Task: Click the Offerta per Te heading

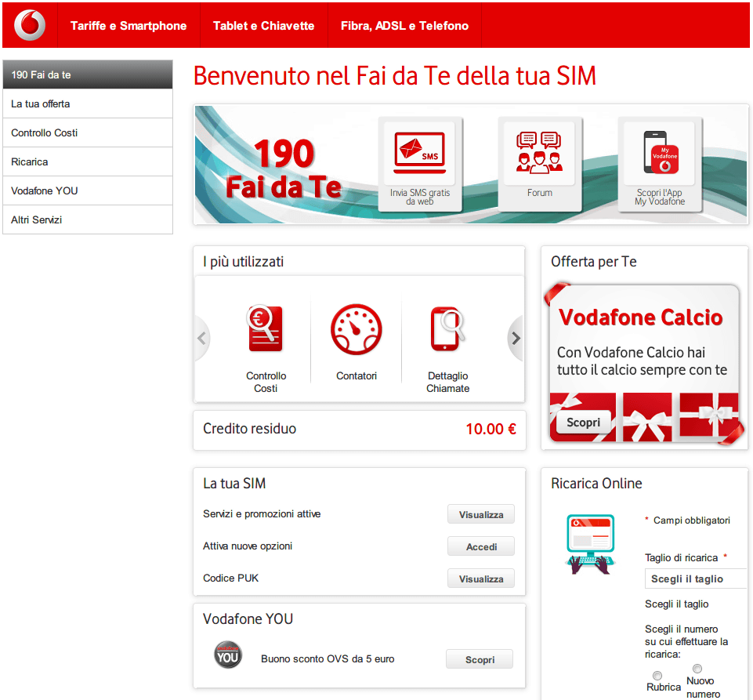Action: pos(594,262)
